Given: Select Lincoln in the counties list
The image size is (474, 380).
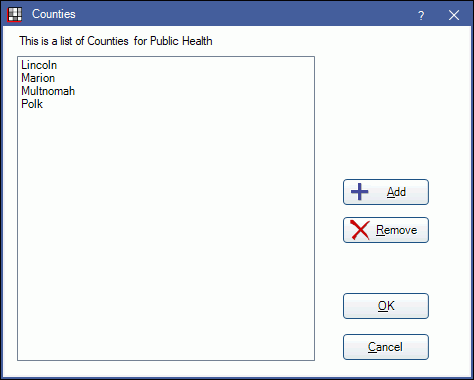Looking at the screenshot, I should [39, 65].
